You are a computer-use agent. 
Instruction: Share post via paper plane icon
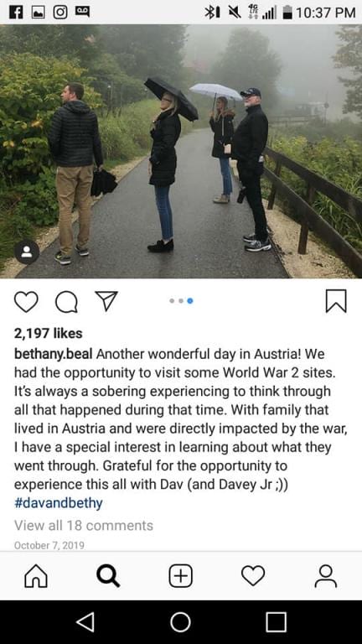[x=106, y=302]
